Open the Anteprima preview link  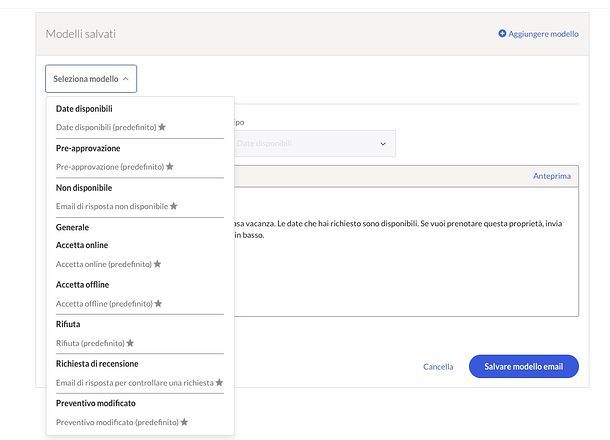point(552,176)
